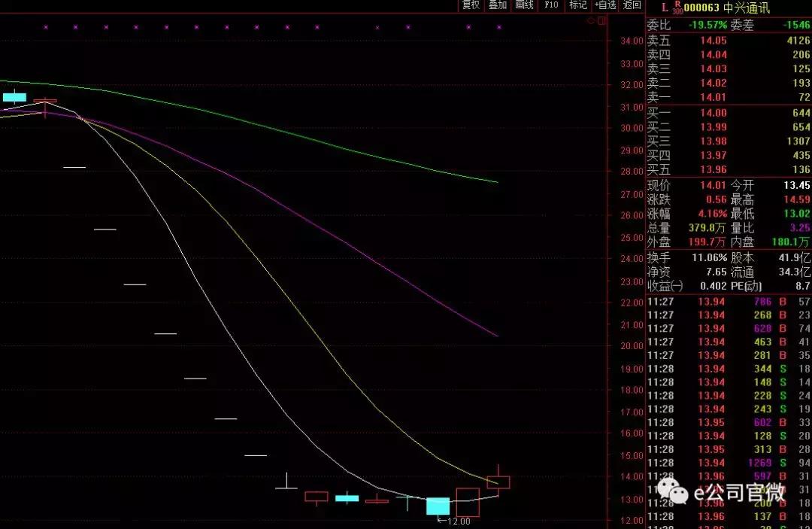Click the R300 index badge
812x529 pixels.
coord(677,8)
